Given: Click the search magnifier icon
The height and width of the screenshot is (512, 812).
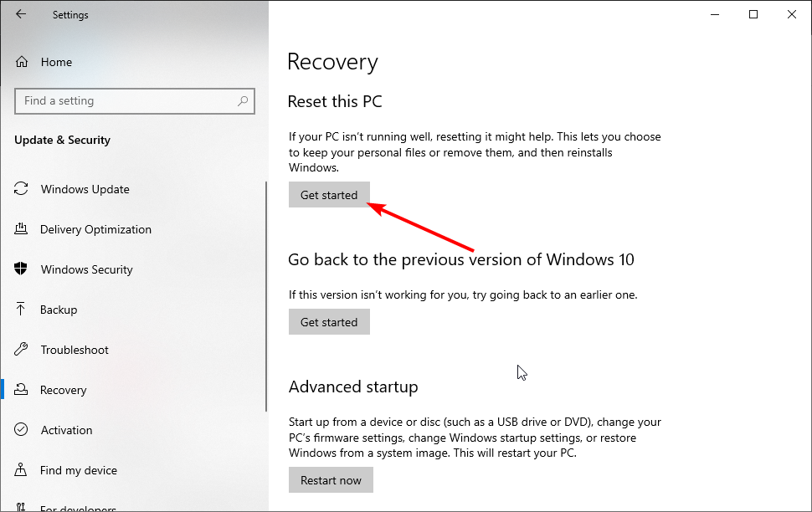Looking at the screenshot, I should 243,101.
